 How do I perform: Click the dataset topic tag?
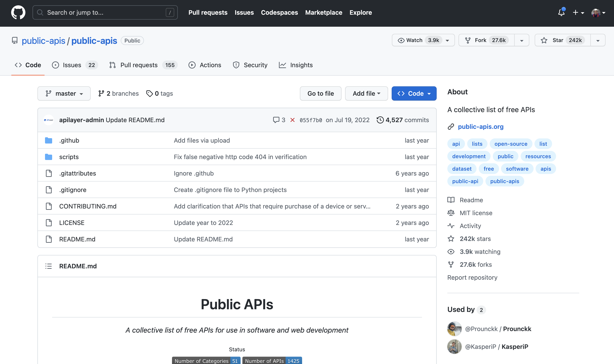tap(462, 169)
